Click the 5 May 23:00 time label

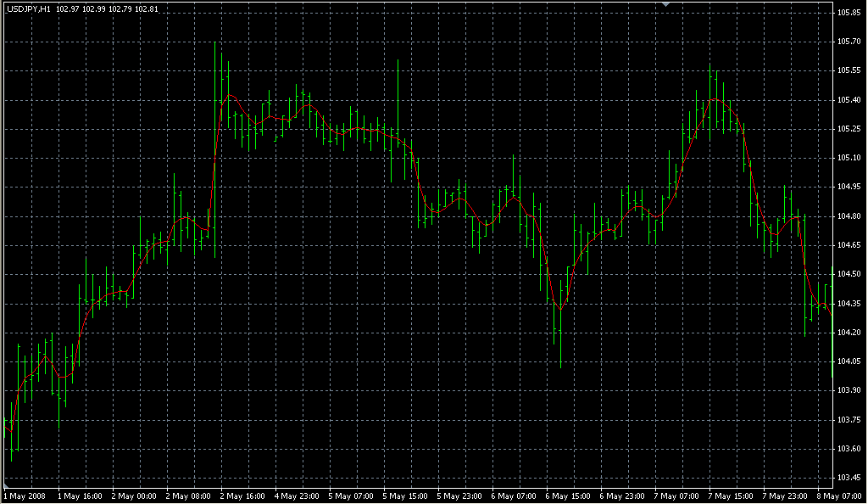[x=459, y=496]
